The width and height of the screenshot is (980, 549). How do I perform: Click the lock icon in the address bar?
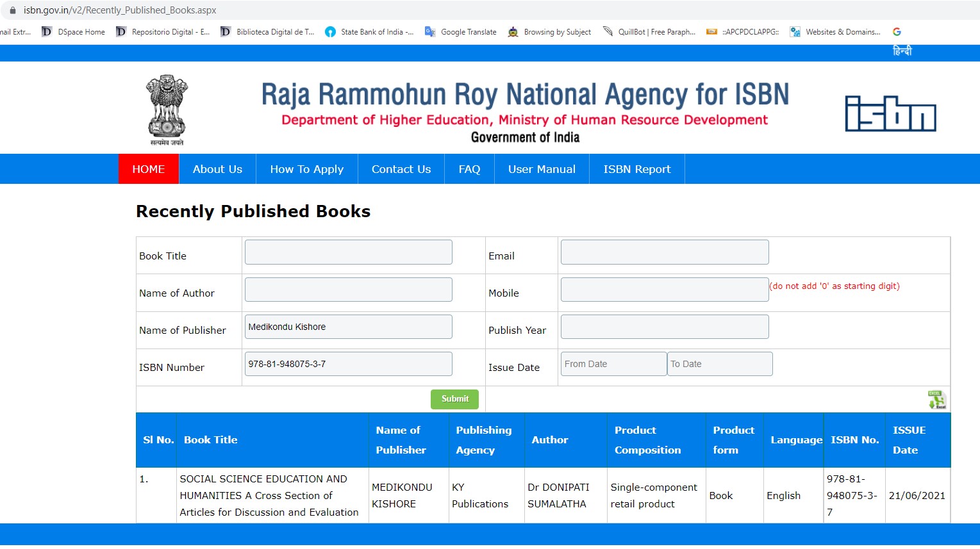[x=12, y=10]
